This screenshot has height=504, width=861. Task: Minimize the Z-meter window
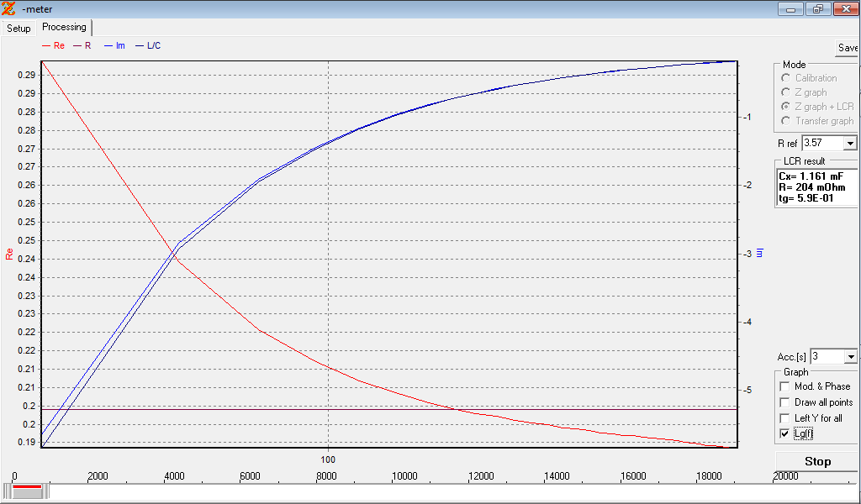[x=790, y=8]
